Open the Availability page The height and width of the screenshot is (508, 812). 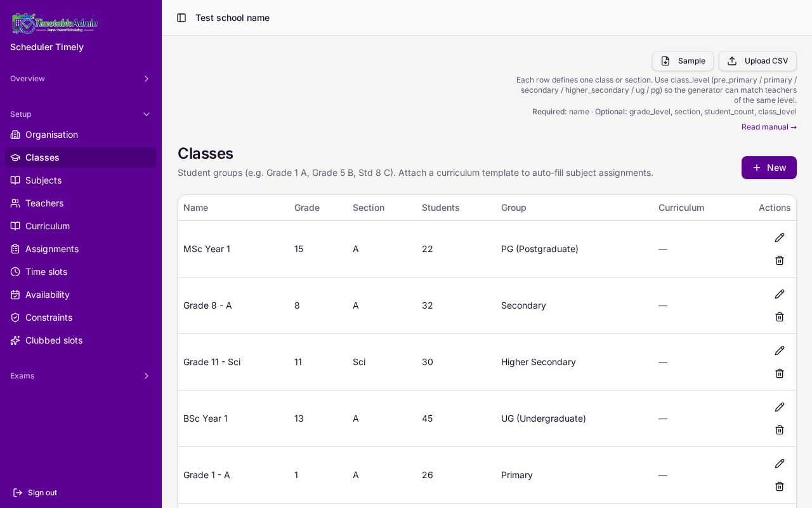pos(81,295)
